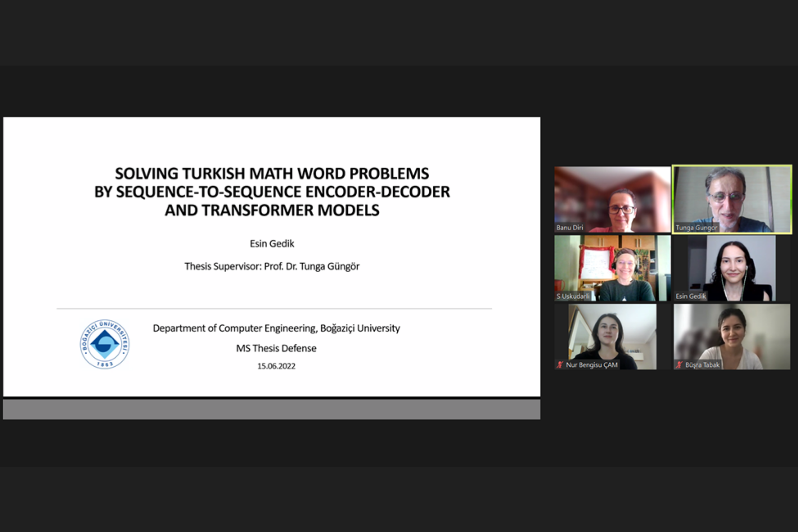Click the Thesis Supervisor line on slide
Screen dimensions: 798x532
272,266
